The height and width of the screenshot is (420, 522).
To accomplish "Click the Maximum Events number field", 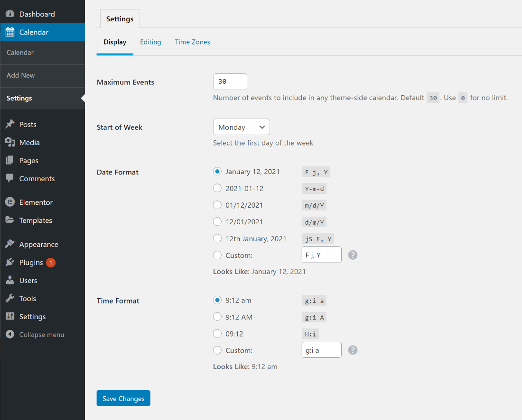I will (230, 82).
